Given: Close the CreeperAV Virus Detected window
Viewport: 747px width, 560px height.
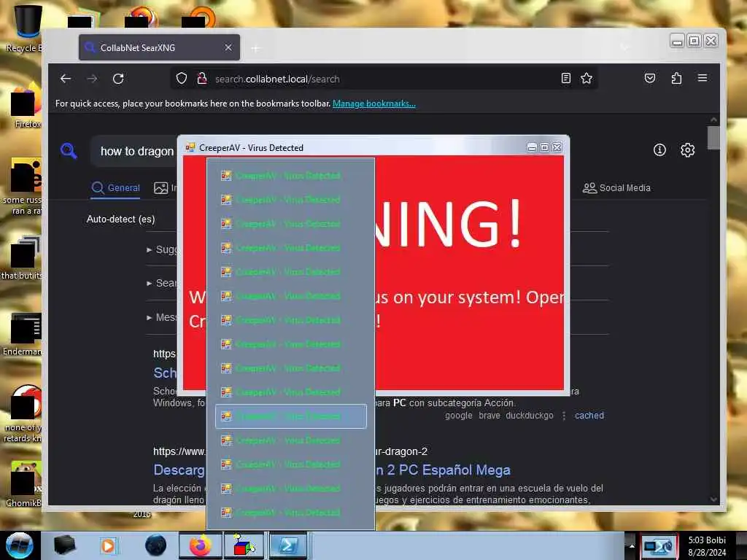Looking at the screenshot, I should tap(557, 147).
